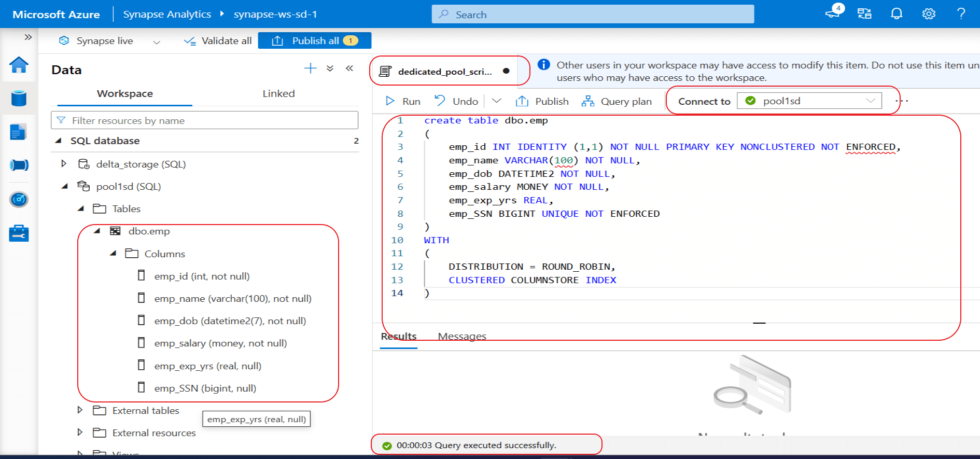Viewport: 980px width, 459px height.
Task: Open the portal settings gear
Action: pyautogui.click(x=929, y=14)
